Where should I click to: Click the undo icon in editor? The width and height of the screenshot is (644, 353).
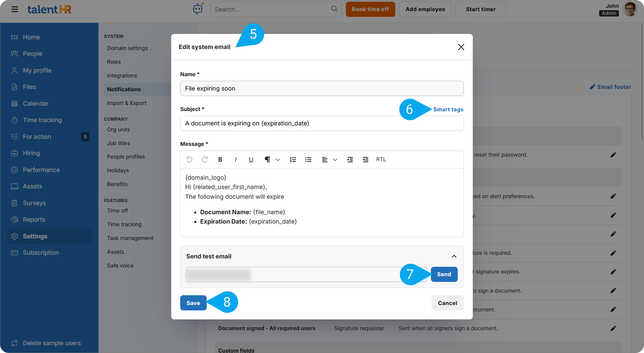[x=189, y=159]
